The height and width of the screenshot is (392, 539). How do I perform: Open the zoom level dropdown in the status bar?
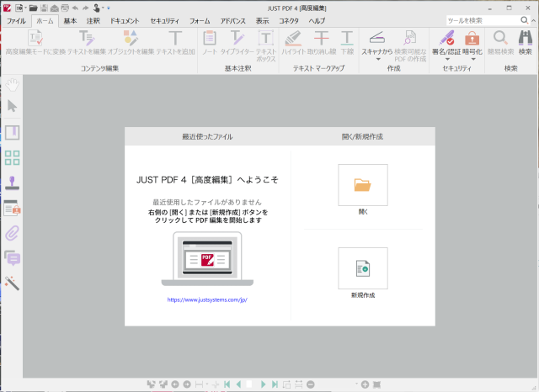click(356, 384)
